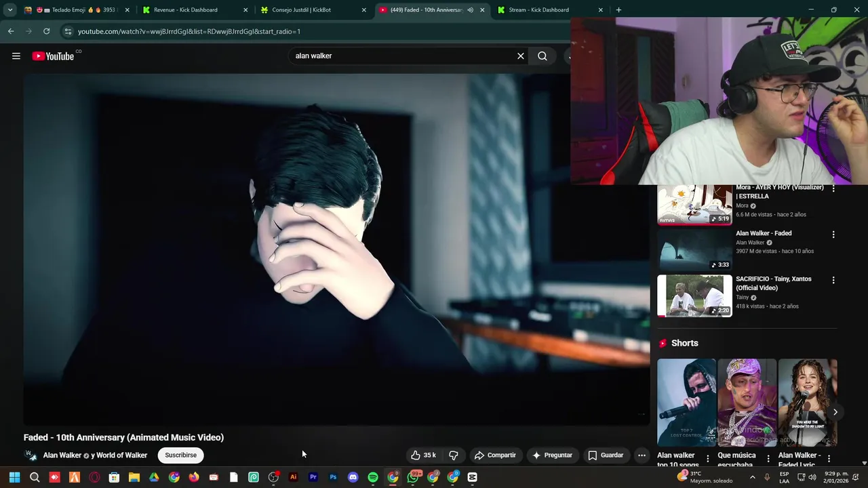Open options for Que música escuchaba Short
This screenshot has height=488, width=868.
(768, 459)
